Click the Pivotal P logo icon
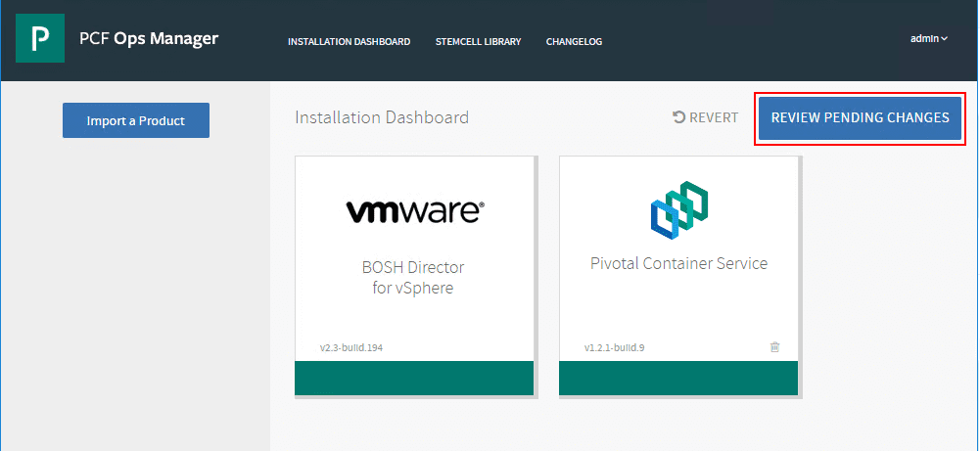The image size is (980, 451). (40, 38)
